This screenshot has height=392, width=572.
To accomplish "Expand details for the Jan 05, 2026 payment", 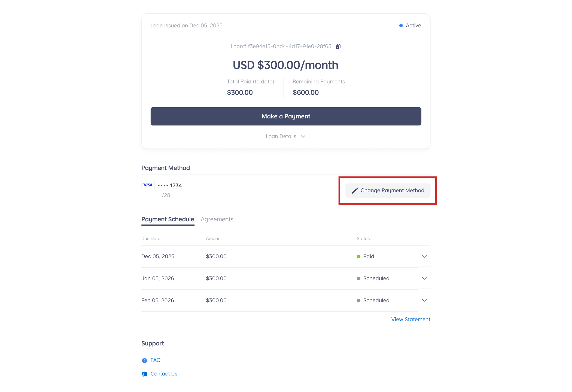I will point(424,278).
